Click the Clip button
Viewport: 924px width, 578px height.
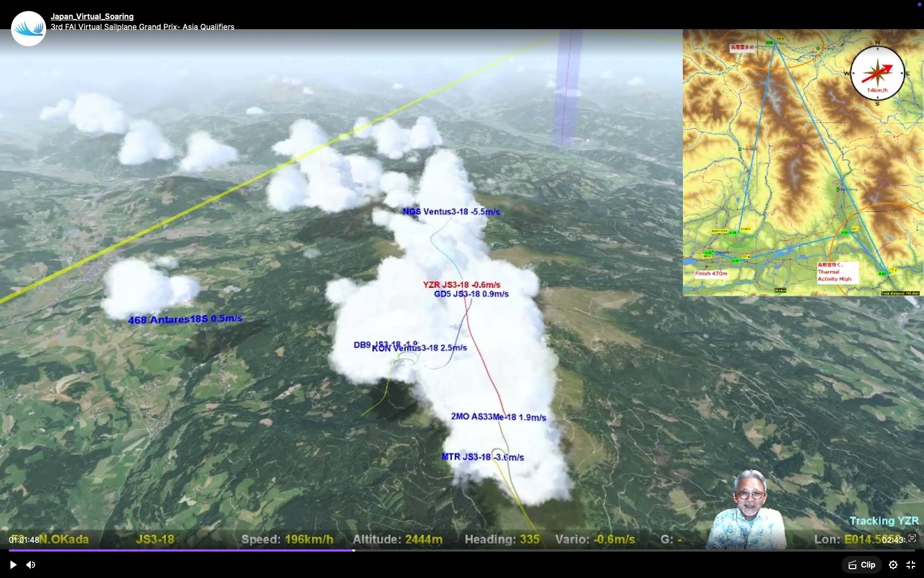[862, 565]
